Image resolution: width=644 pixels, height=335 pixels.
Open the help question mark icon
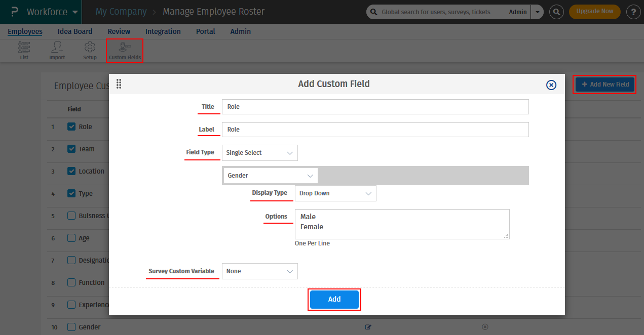[633, 11]
